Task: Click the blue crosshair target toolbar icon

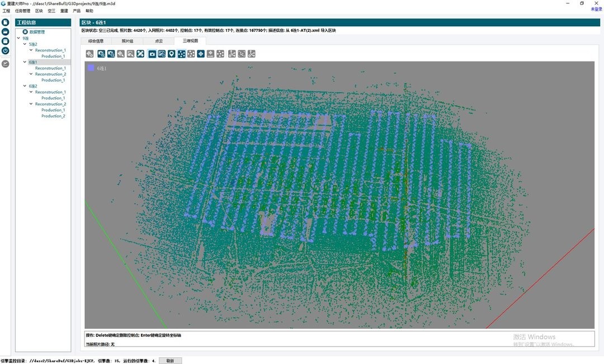Action: tap(201, 54)
